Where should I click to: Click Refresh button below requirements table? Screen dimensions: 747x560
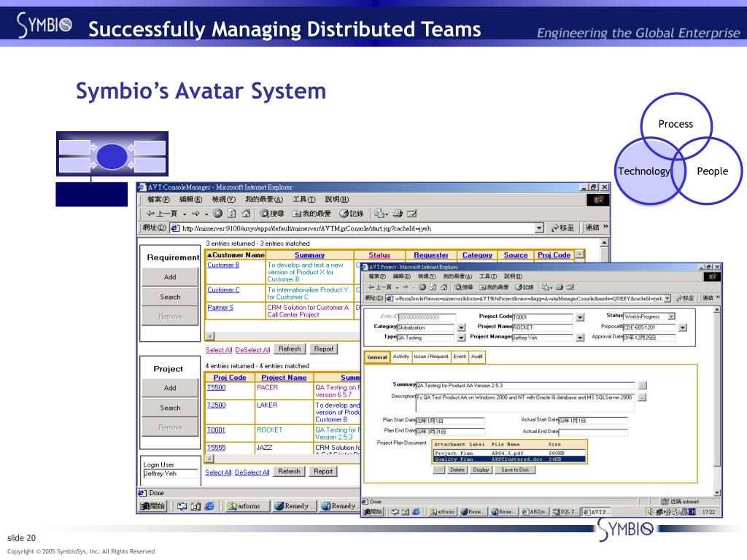pyautogui.click(x=290, y=349)
